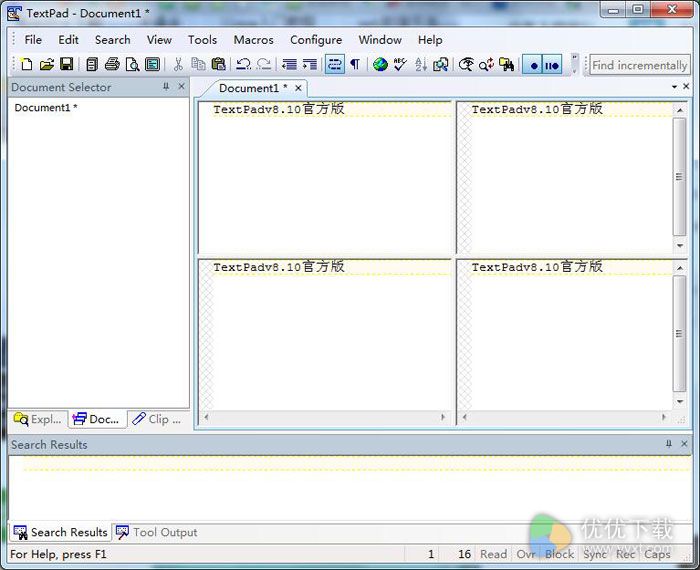Click the text line in upper-left pane
Image resolution: width=700 pixels, height=570 pixels.
tap(279, 109)
